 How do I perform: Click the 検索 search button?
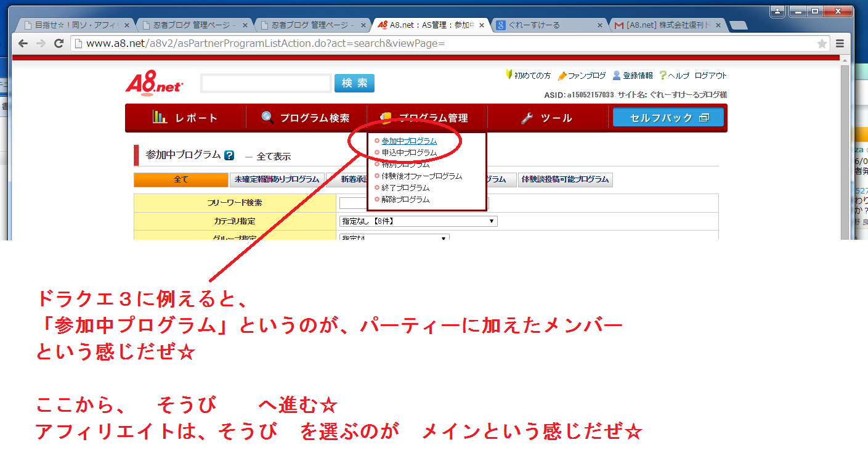point(354,83)
